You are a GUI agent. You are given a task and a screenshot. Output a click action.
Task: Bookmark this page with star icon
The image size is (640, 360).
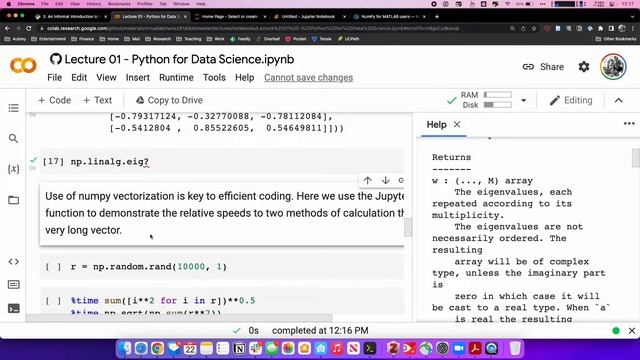click(534, 29)
